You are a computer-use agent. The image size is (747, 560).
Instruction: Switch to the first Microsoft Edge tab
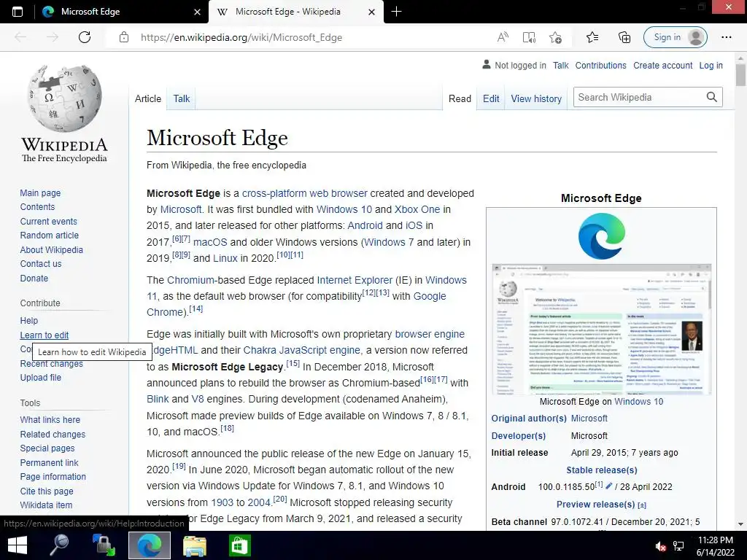coord(122,12)
